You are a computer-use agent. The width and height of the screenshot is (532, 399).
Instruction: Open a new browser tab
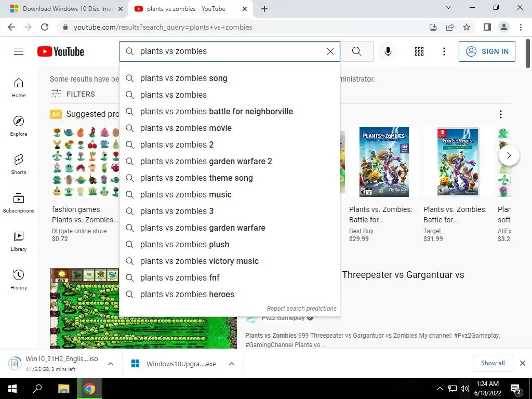[x=264, y=9]
